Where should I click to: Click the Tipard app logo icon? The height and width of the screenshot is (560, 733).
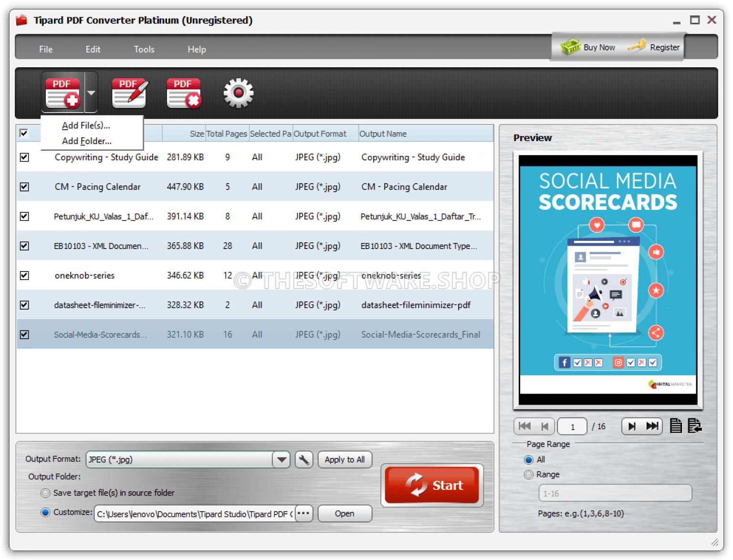(21, 20)
